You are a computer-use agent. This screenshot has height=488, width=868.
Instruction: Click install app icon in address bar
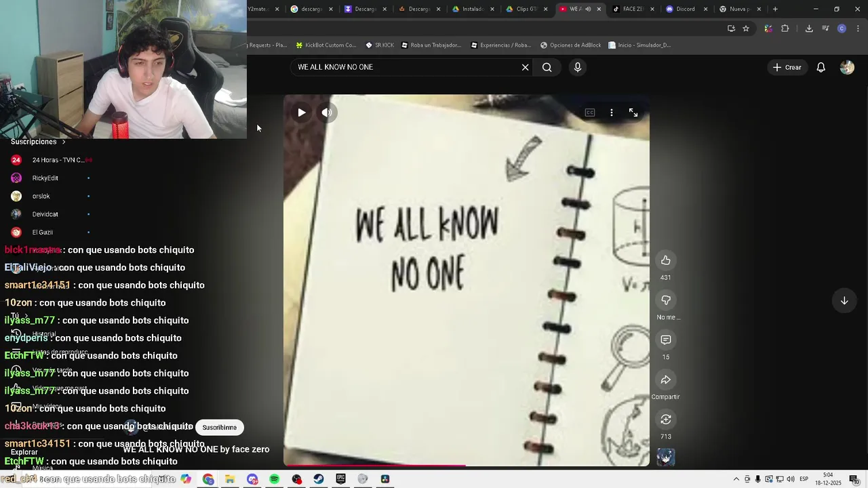coord(731,28)
